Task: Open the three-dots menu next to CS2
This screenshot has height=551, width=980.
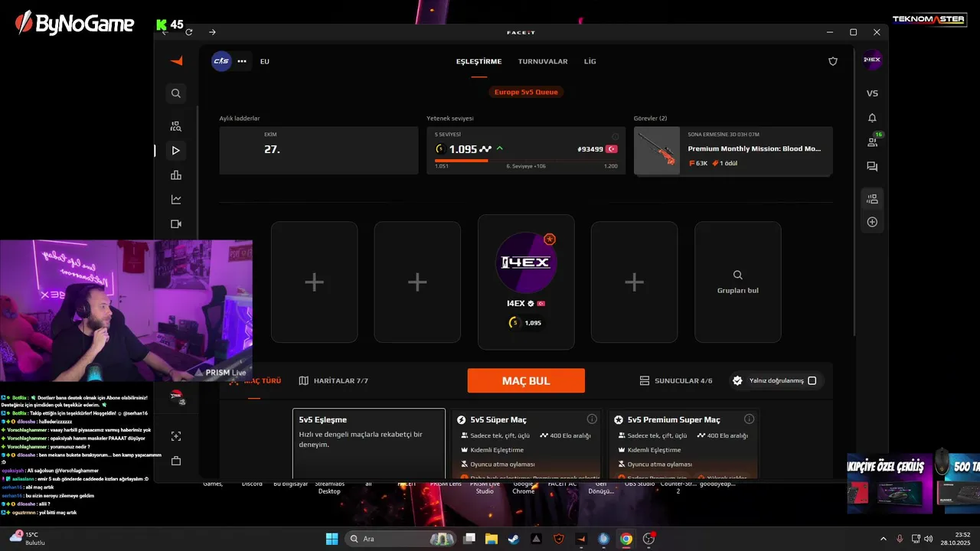Action: click(242, 61)
